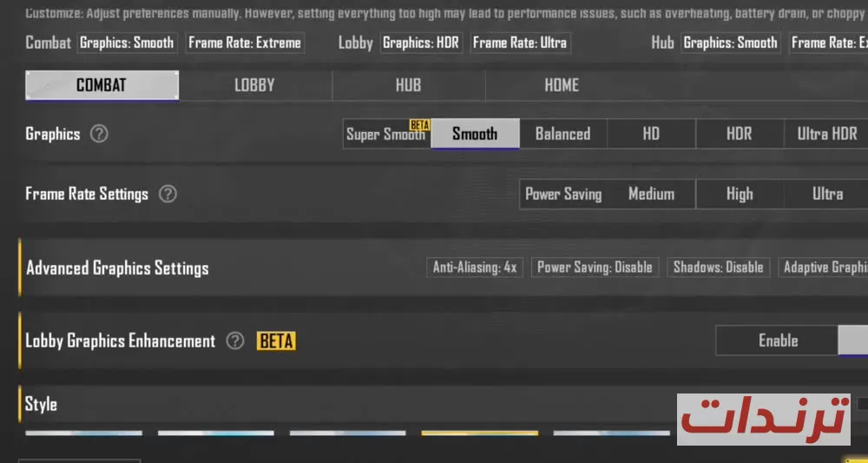Open the Graphics help question-mark icon

point(99,134)
